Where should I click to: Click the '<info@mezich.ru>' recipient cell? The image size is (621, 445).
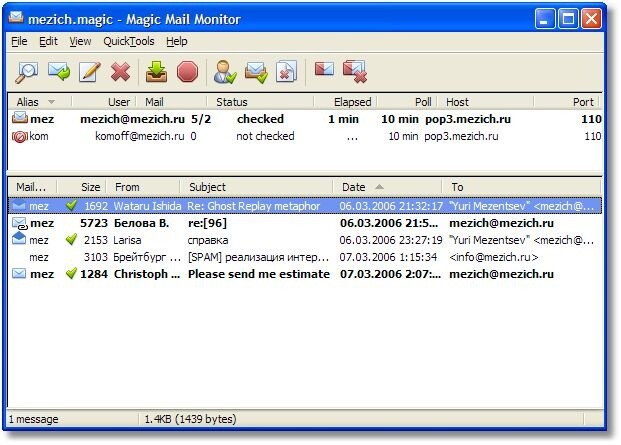[493, 257]
